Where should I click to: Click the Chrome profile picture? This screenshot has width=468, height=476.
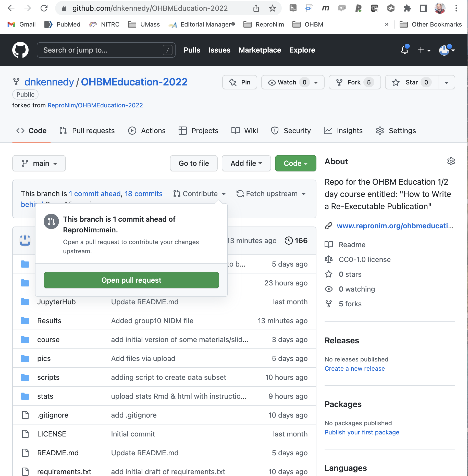[x=440, y=8]
